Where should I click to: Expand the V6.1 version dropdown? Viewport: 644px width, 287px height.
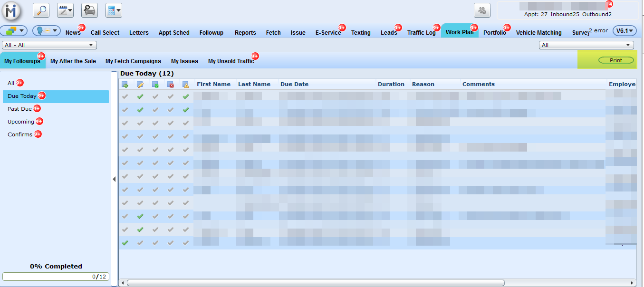point(625,31)
